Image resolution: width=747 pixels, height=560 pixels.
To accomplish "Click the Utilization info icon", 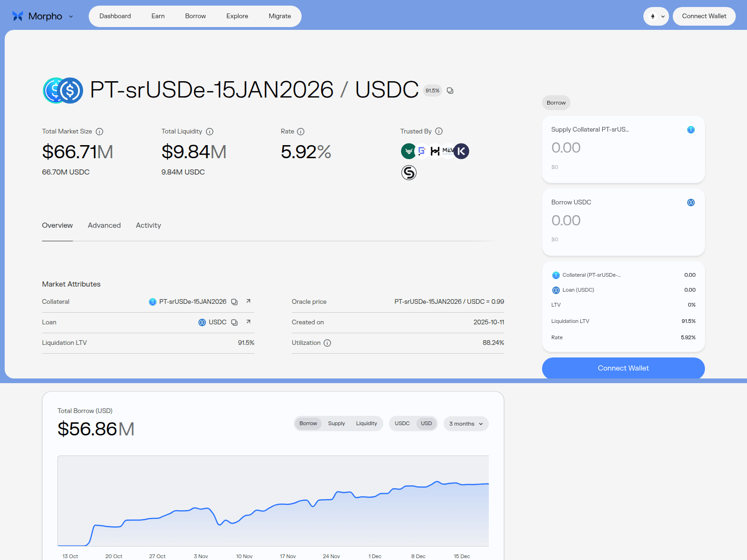I will (327, 343).
